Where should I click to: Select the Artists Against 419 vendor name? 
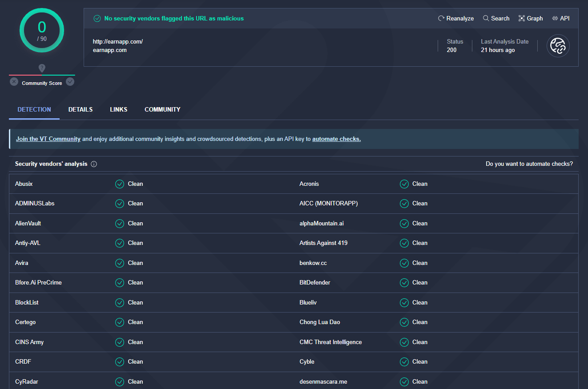coord(324,243)
